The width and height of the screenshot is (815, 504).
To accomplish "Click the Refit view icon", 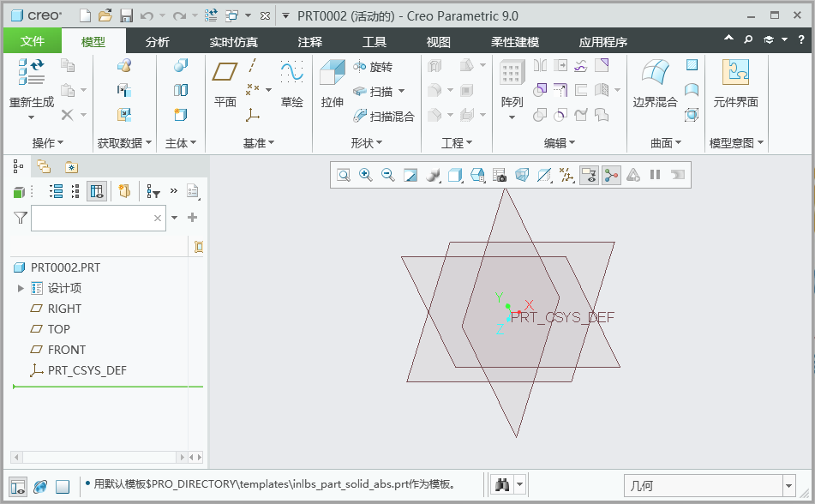I will (344, 175).
